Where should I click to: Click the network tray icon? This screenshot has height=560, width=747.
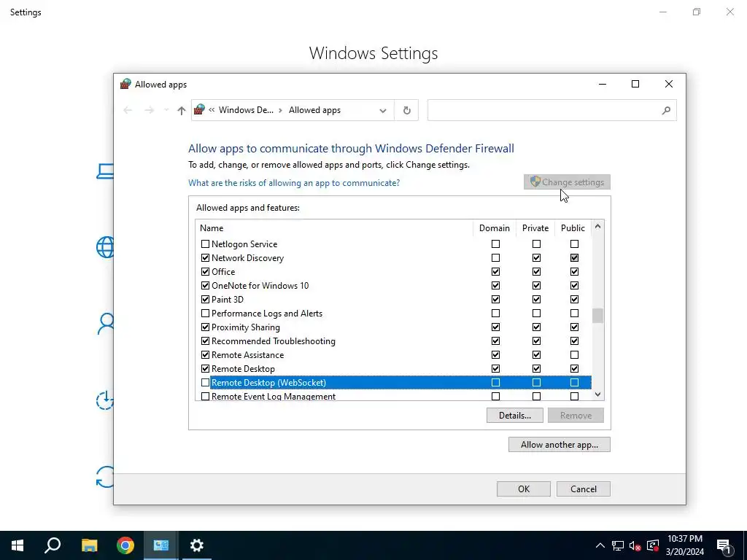point(618,545)
